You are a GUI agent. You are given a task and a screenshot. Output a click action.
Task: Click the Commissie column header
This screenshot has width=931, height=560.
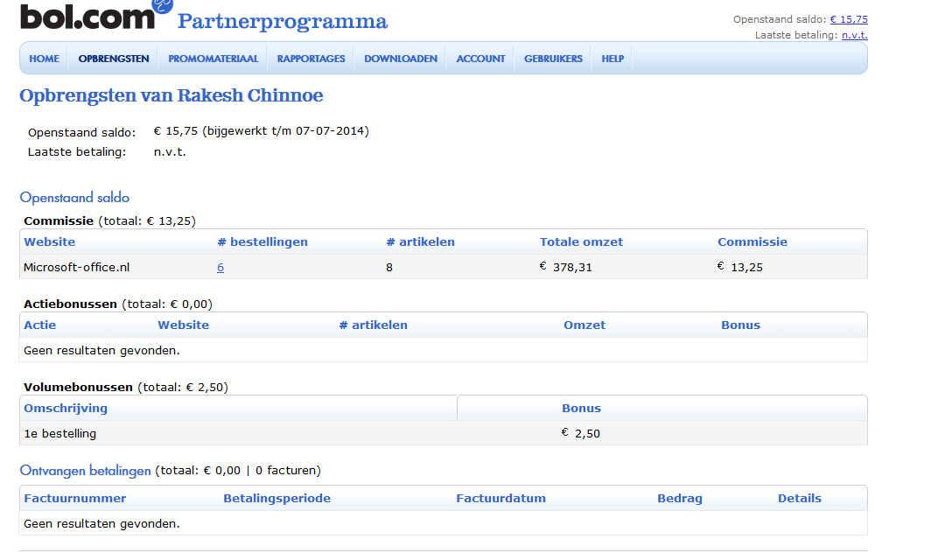752,241
